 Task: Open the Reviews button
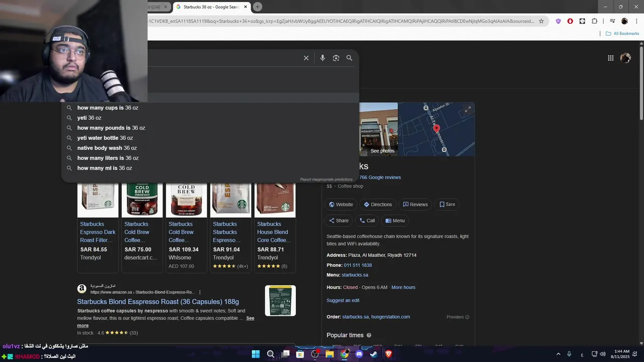coord(415,205)
